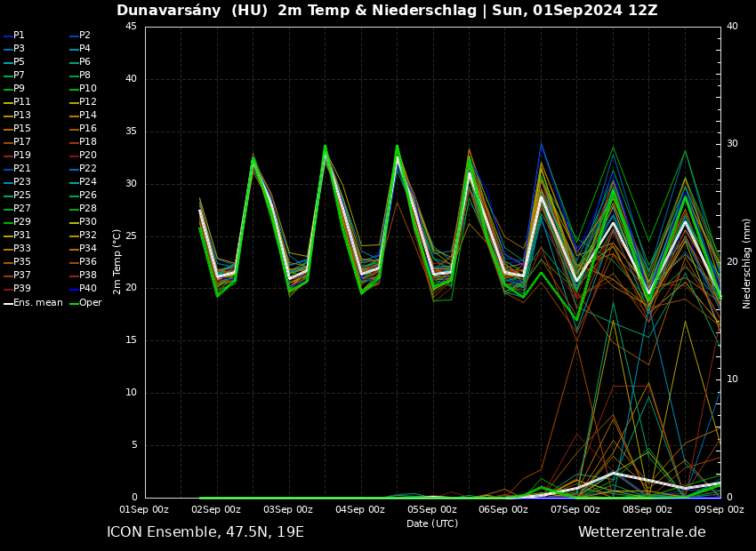Select the P39 legend entry
Image resolution: width=756 pixels, height=551 pixels.
(x=21, y=289)
